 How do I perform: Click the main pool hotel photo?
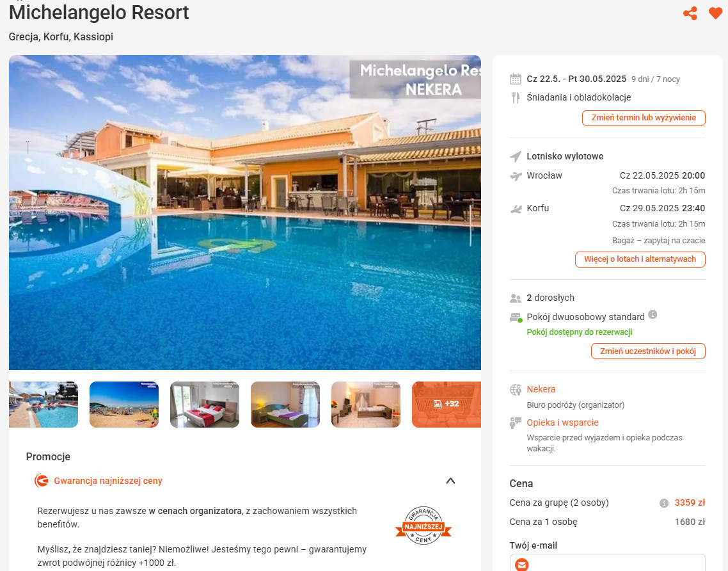click(x=244, y=213)
